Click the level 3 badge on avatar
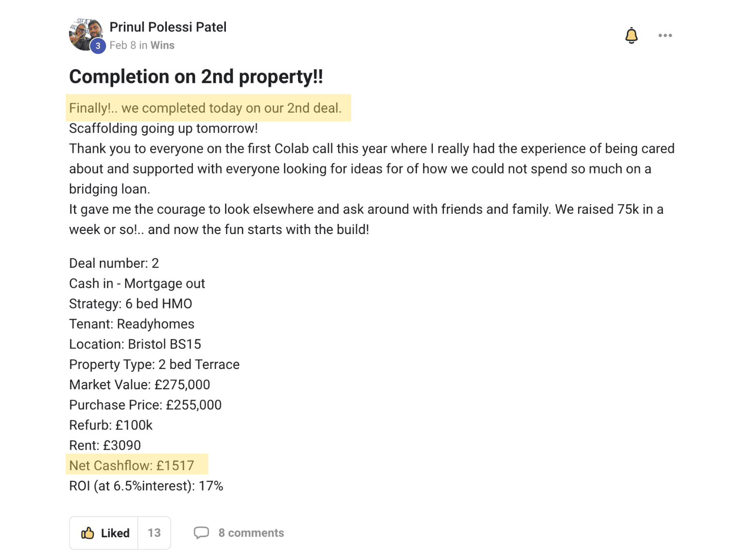This screenshot has width=742, height=560. point(98,46)
